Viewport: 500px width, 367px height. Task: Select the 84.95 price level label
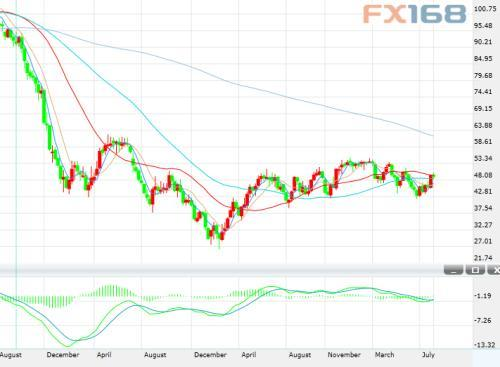[x=483, y=59]
